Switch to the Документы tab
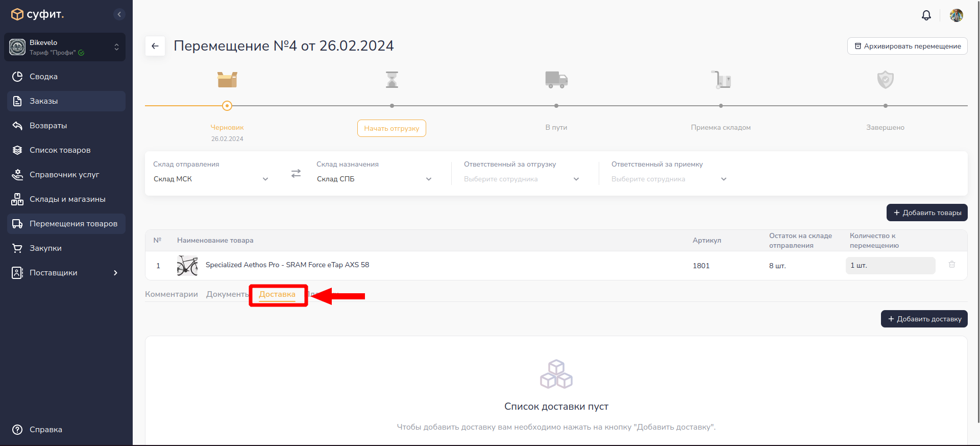 click(228, 294)
